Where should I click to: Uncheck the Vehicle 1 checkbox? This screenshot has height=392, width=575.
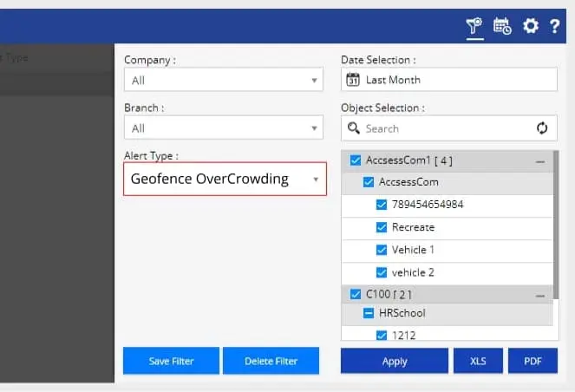tap(382, 250)
